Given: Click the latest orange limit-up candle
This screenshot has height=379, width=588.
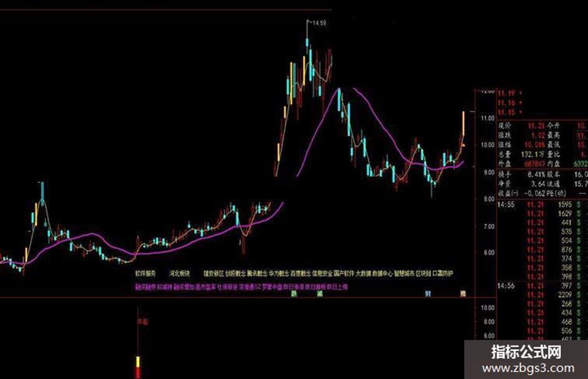Looking at the screenshot, I should point(464,123).
